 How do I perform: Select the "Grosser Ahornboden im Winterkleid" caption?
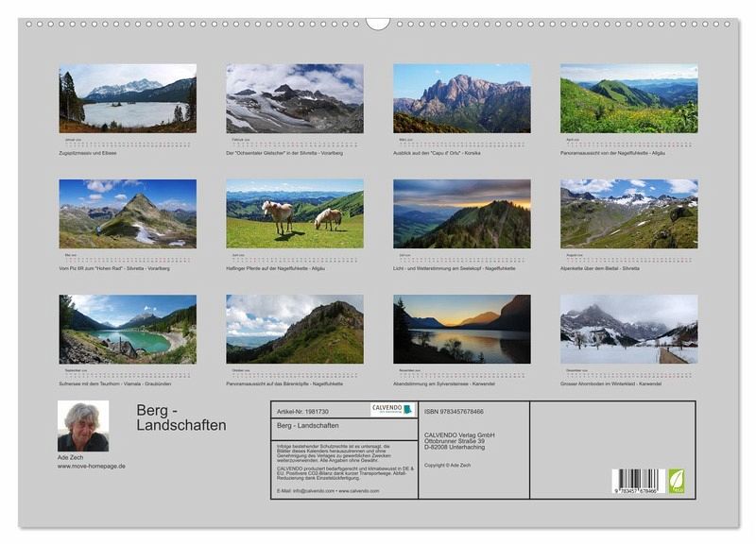[x=610, y=384]
